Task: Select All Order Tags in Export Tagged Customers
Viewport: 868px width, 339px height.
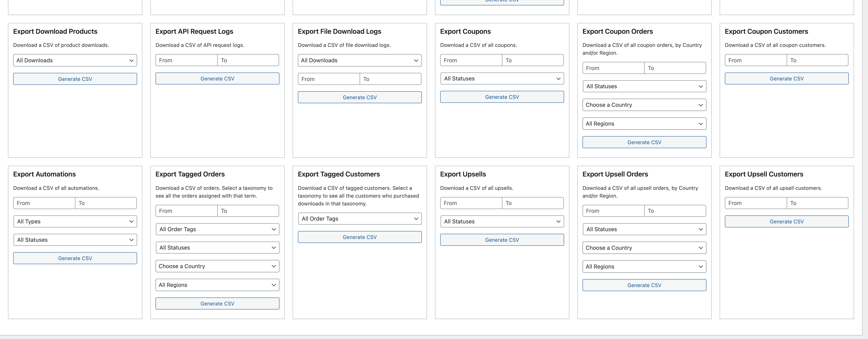Action: pos(359,218)
